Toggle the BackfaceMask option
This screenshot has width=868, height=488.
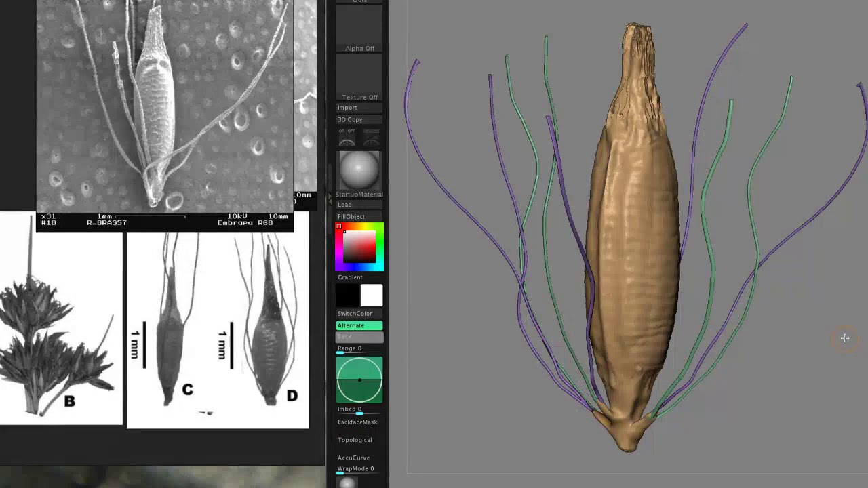click(x=359, y=422)
